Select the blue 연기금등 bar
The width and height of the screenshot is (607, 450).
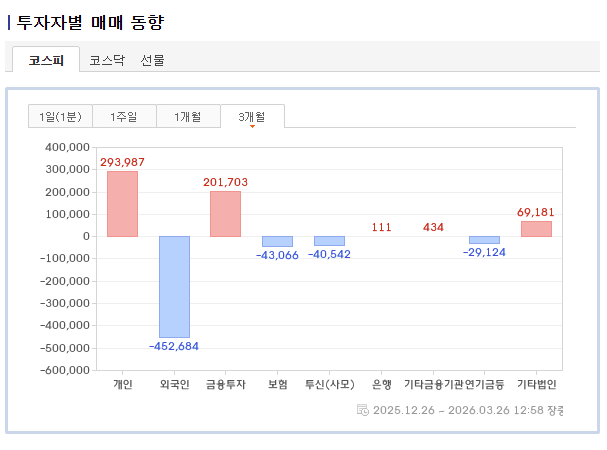(484, 240)
